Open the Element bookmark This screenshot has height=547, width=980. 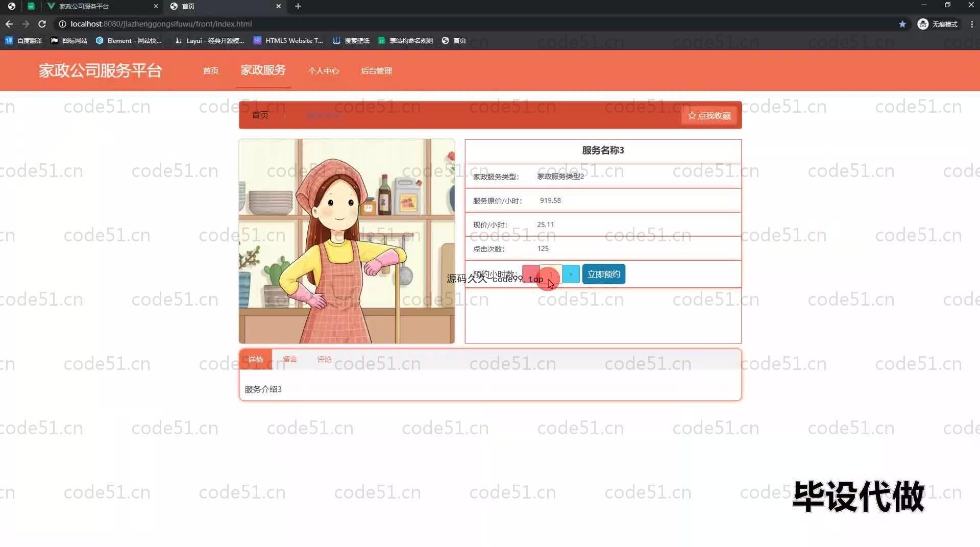pyautogui.click(x=129, y=40)
